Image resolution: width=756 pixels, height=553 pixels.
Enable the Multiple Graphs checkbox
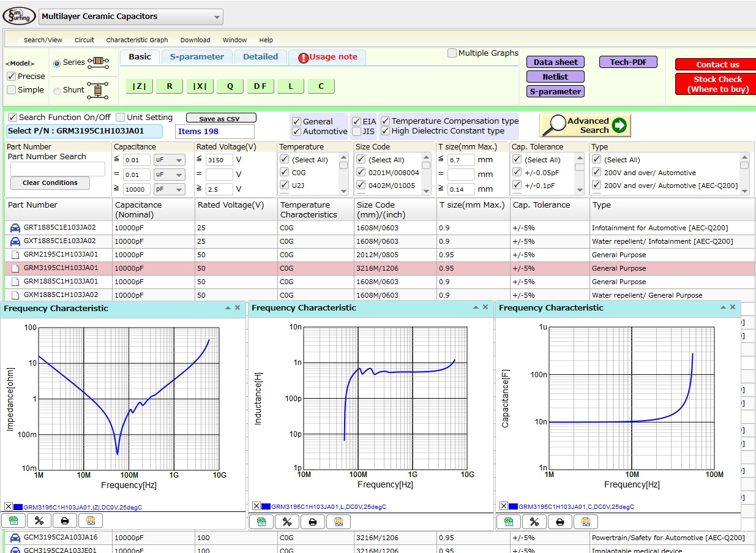pyautogui.click(x=452, y=53)
